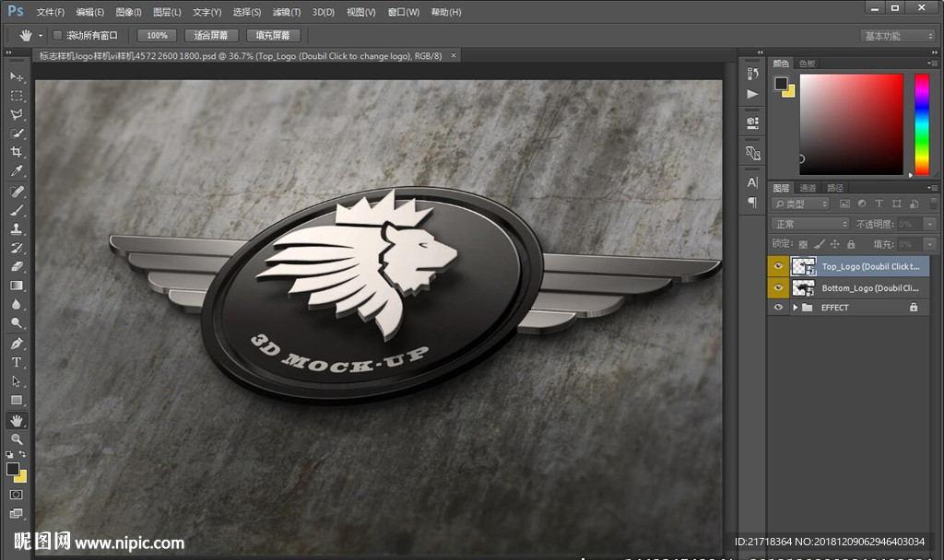Image resolution: width=944 pixels, height=560 pixels.
Task: Switch to the 色板 swatches tab
Action: tap(807, 64)
